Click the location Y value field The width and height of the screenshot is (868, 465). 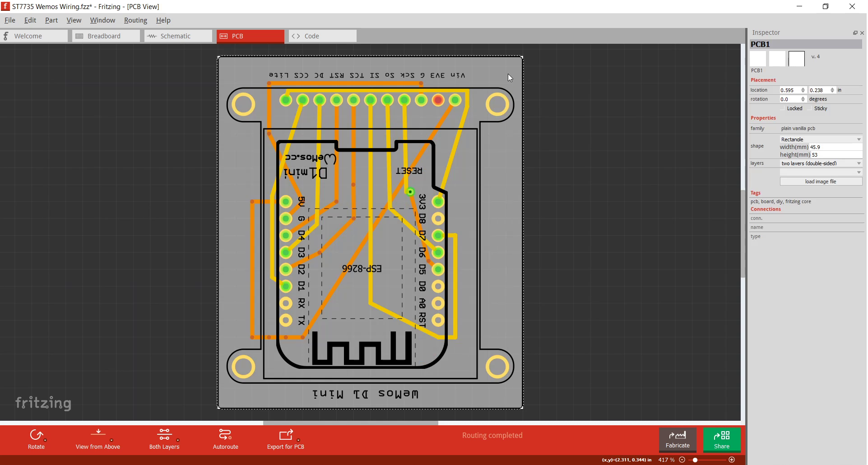pyautogui.click(x=819, y=90)
